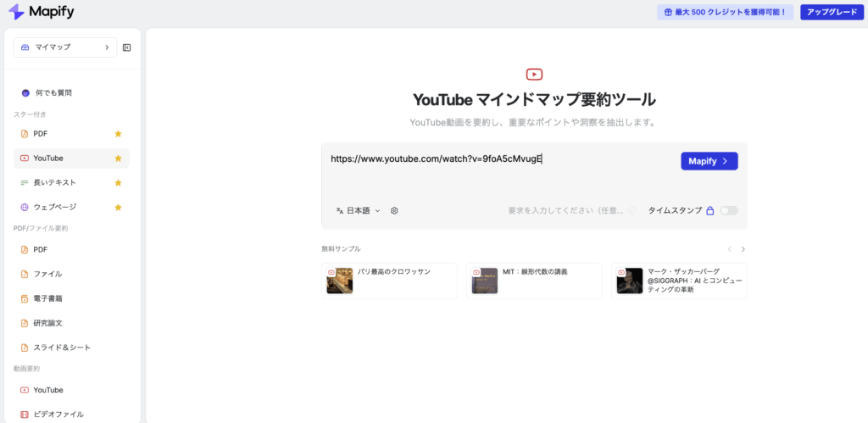868x423 pixels.
Task: Expand the マイマップ selector
Action: click(65, 47)
